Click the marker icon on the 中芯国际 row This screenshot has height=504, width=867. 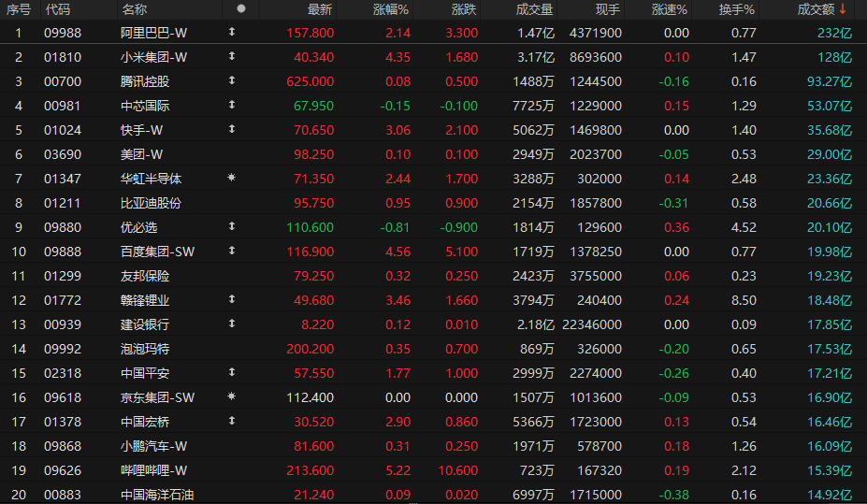pos(232,105)
